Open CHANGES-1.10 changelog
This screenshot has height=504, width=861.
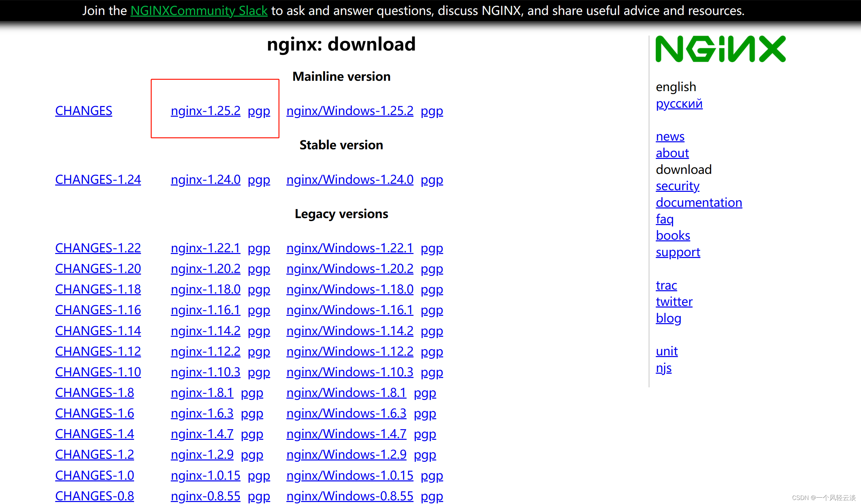pos(98,372)
